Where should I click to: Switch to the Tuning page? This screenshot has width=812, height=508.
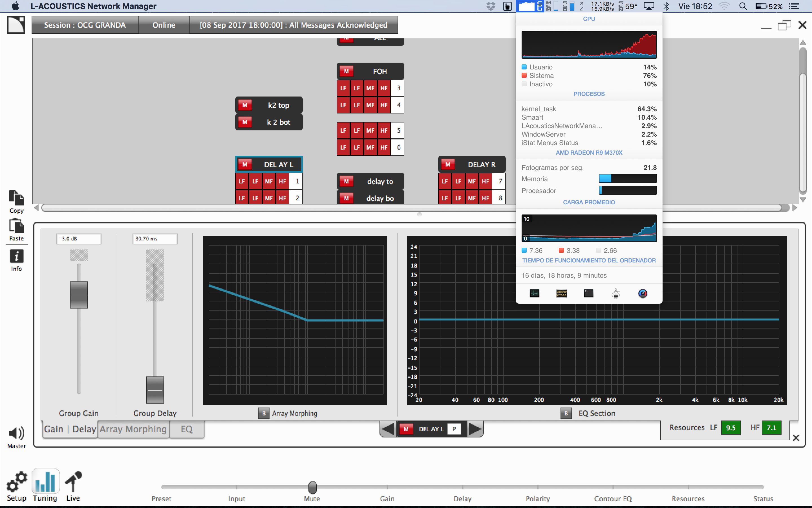(x=45, y=486)
